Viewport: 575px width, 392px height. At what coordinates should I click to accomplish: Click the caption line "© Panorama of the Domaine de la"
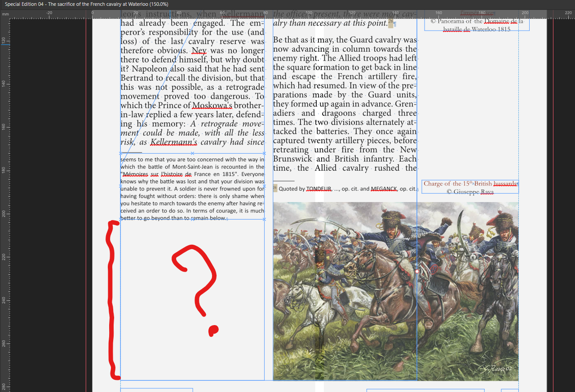click(477, 21)
